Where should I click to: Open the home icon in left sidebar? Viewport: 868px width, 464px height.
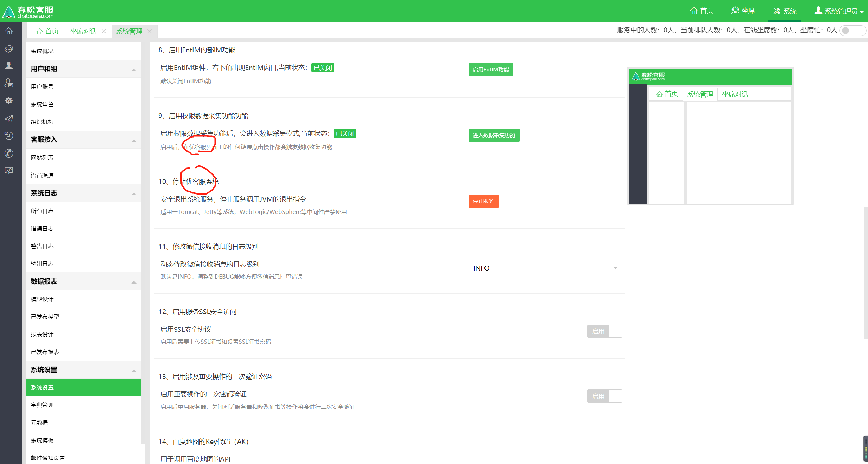(9, 31)
